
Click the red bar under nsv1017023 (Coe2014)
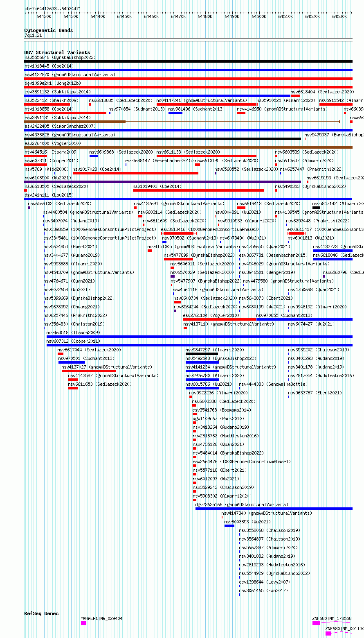point(135,173)
